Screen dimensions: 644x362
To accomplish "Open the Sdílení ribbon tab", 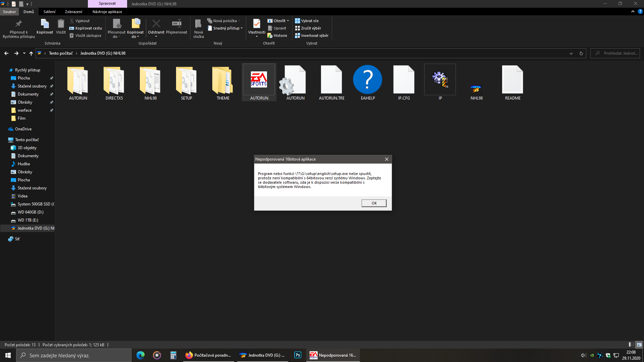I will click(x=49, y=12).
